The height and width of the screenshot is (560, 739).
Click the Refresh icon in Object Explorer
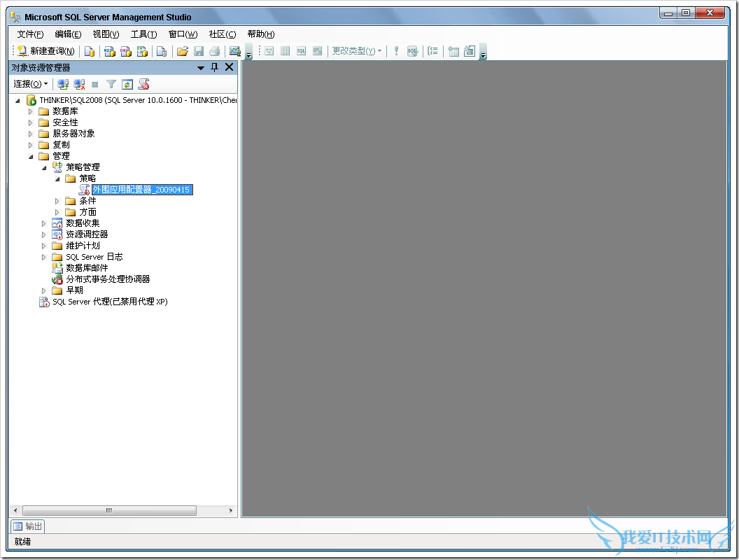[x=127, y=84]
